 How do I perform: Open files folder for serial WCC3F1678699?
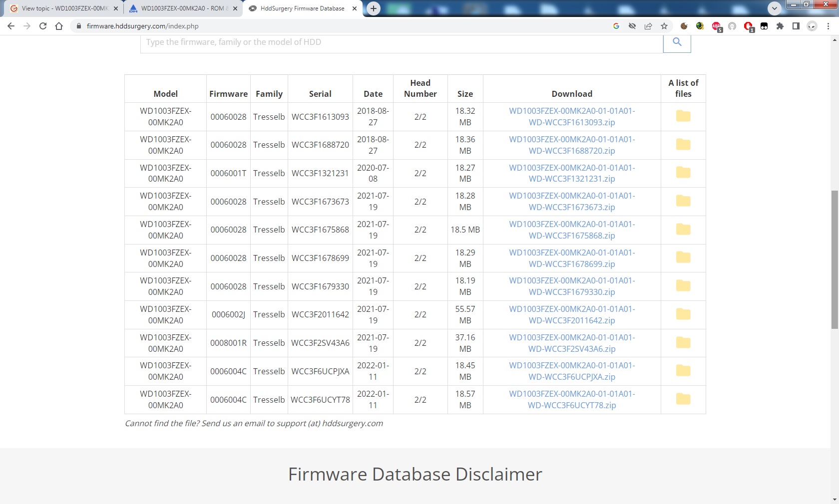point(683,257)
